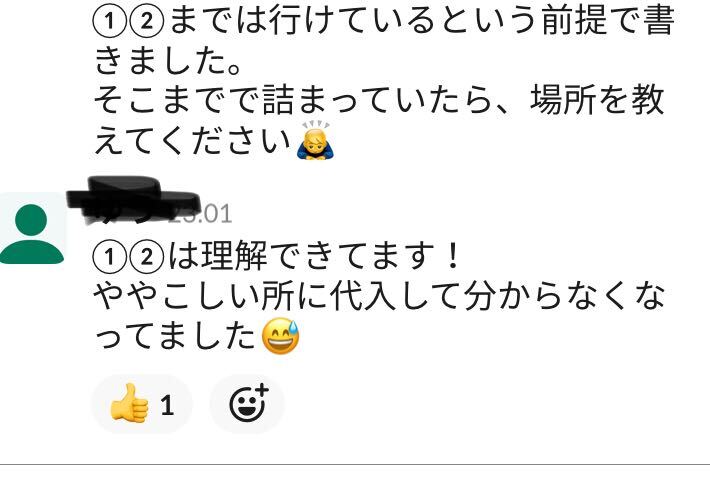This screenshot has height=488, width=710.
Task: Click the circled ② before は理解できてます
Action: point(146,257)
